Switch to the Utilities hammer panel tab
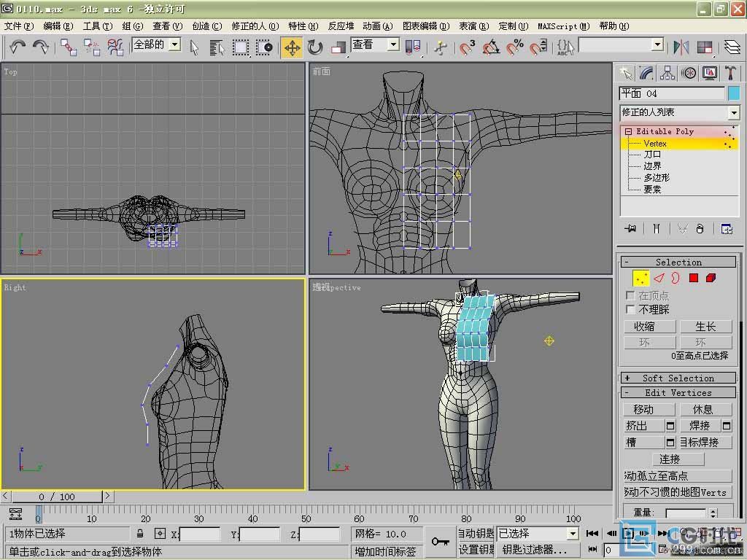The width and height of the screenshot is (747, 560). point(730,74)
